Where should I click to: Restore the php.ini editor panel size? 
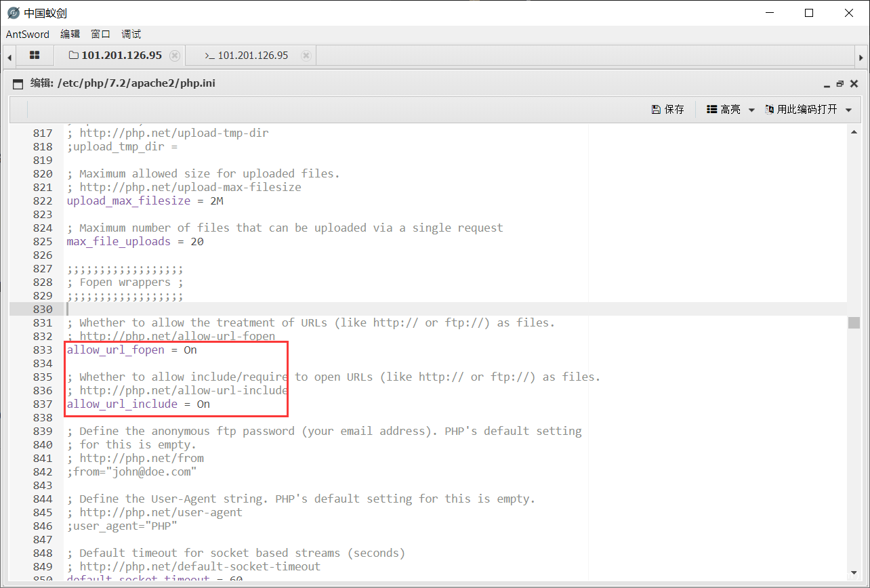pos(840,84)
